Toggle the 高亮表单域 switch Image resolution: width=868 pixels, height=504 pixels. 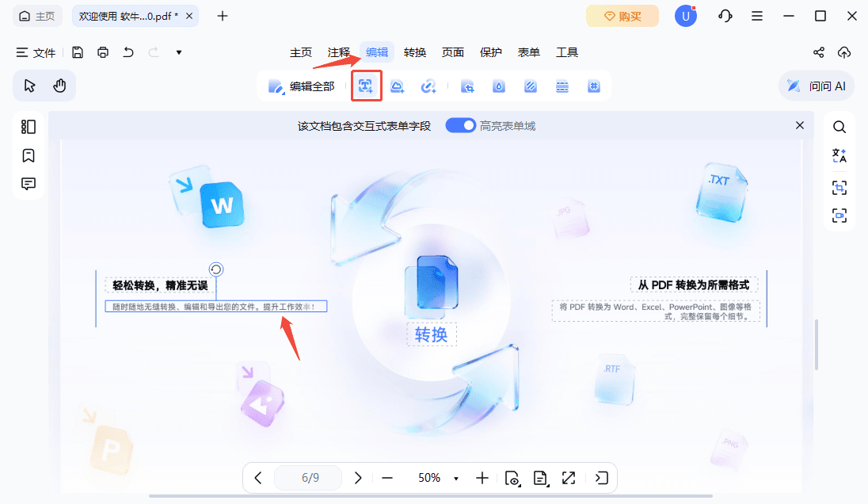click(x=461, y=126)
